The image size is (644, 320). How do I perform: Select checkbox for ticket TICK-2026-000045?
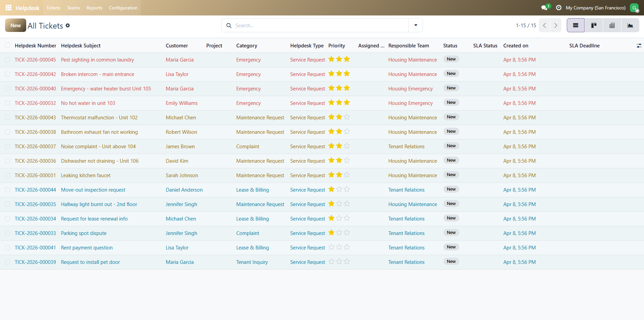(7, 60)
